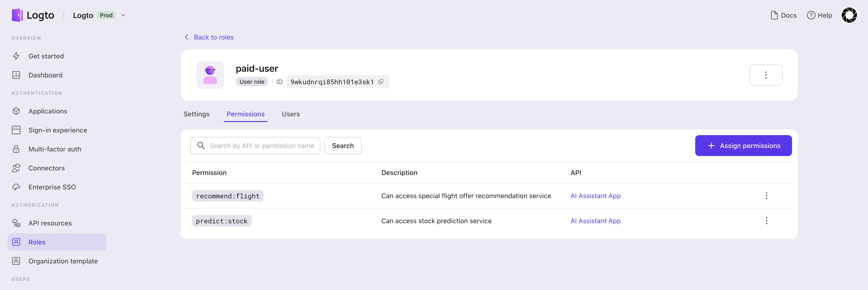Go to Multi-factor auth section
The width and height of the screenshot is (868, 290).
54,149
